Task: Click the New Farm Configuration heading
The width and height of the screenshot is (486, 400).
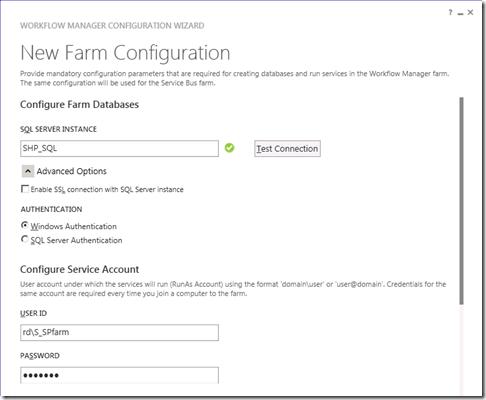Action: (125, 53)
